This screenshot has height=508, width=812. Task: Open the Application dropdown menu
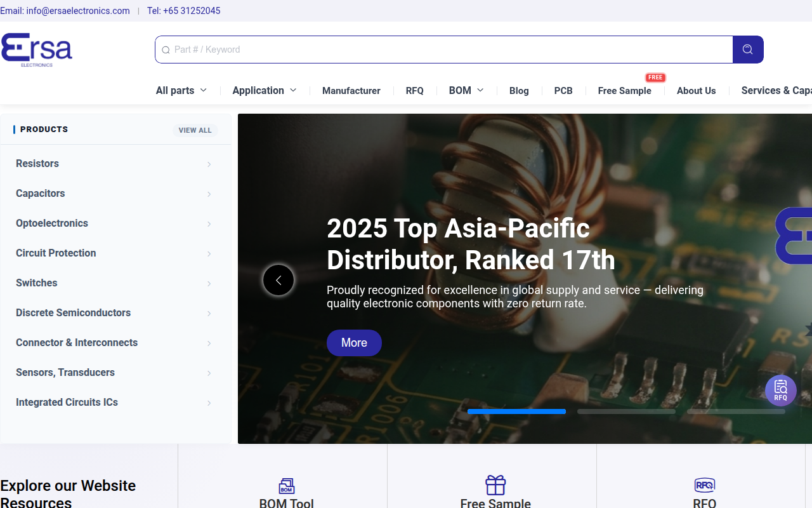pyautogui.click(x=265, y=90)
